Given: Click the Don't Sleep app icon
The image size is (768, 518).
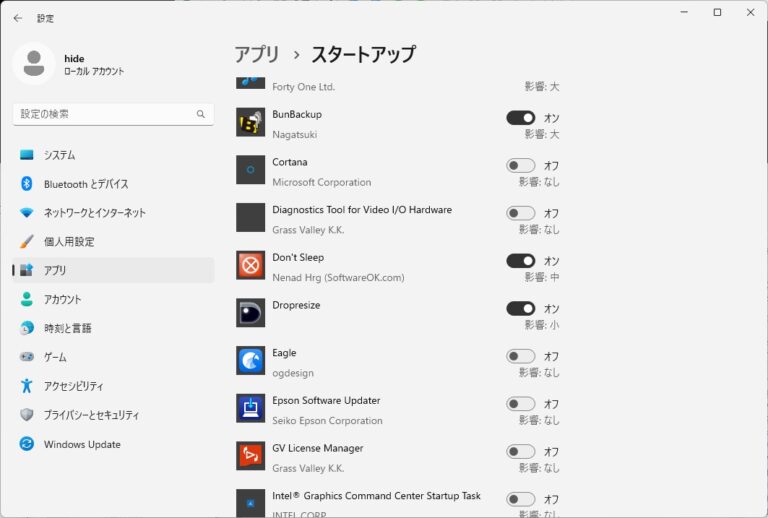Looking at the screenshot, I should [250, 265].
